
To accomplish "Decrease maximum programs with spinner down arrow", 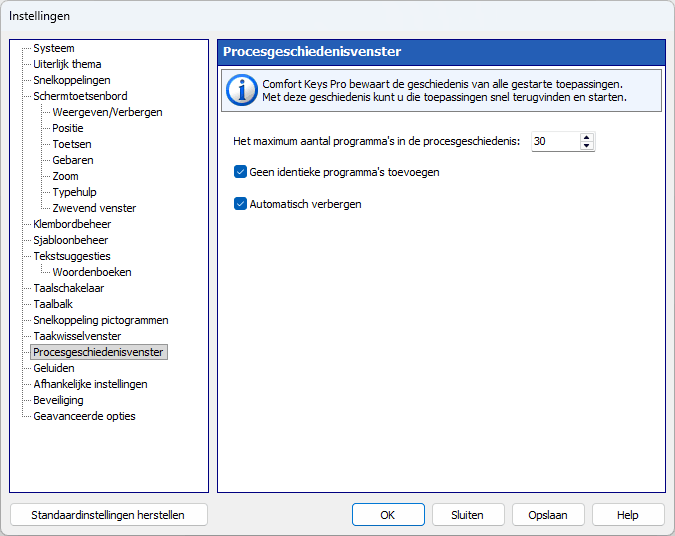I will click(586, 146).
